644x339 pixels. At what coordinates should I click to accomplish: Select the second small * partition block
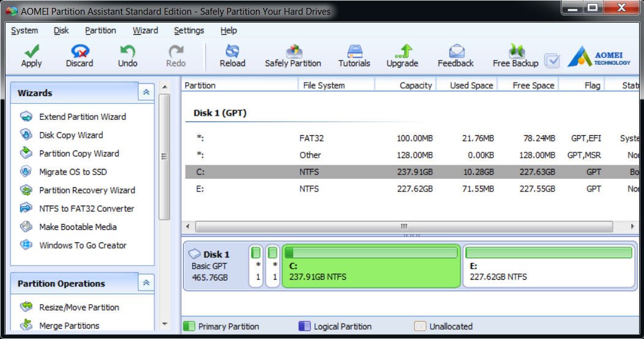(x=272, y=266)
